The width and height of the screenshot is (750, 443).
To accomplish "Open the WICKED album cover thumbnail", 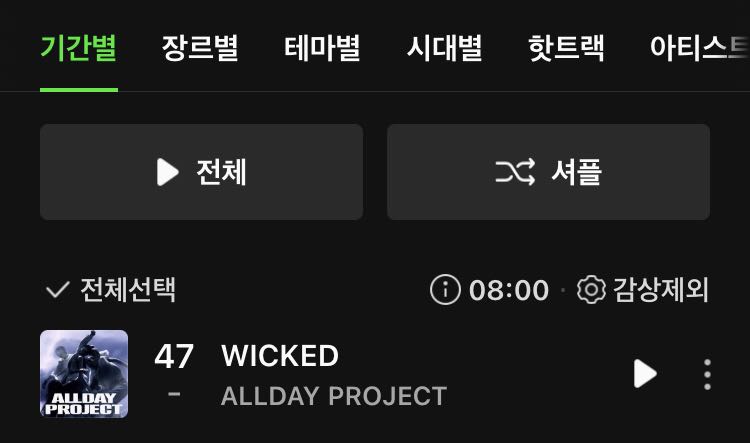I will pyautogui.click(x=84, y=374).
